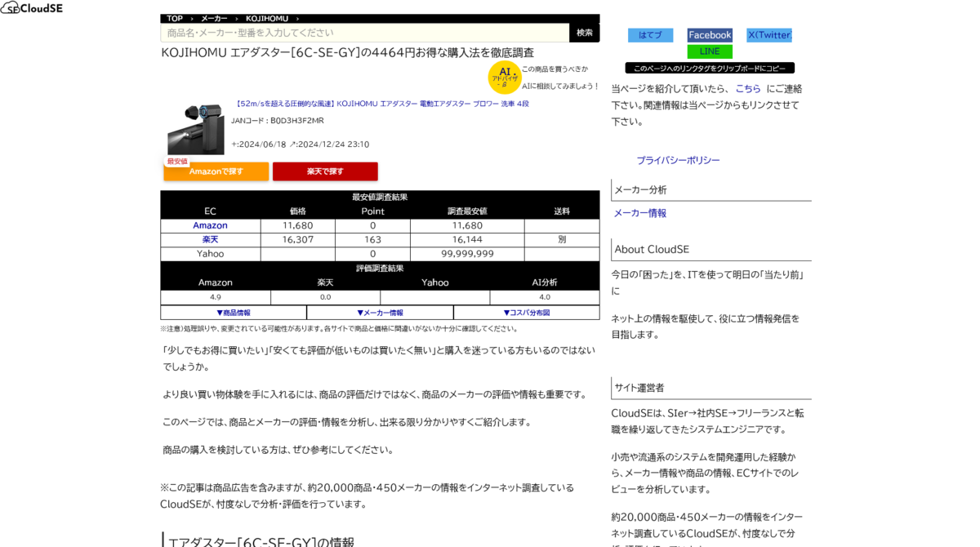Open the メーカー breadcrumb
980x547 pixels.
click(x=214, y=18)
